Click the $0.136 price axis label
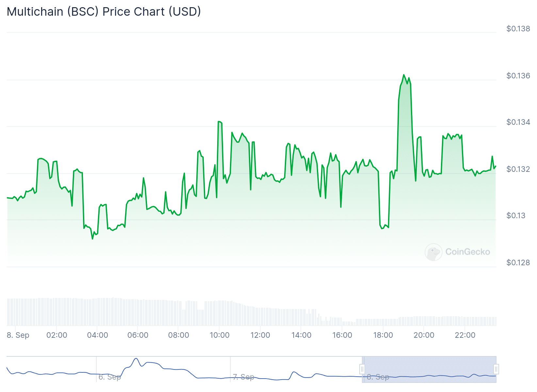 [x=518, y=76]
